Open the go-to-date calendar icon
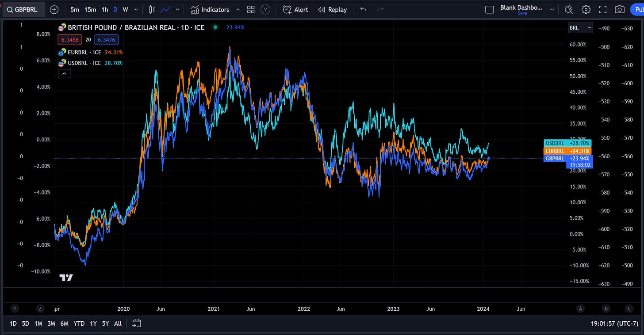 click(136, 324)
